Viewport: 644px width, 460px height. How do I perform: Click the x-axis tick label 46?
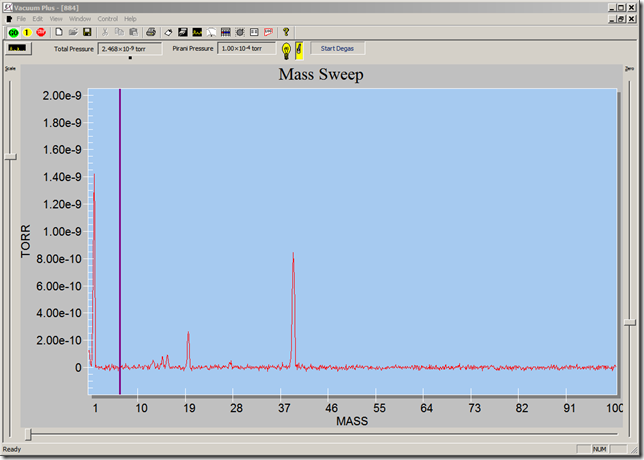(331, 408)
